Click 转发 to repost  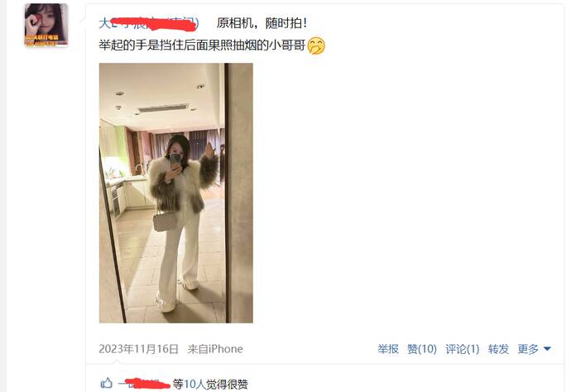pos(498,349)
